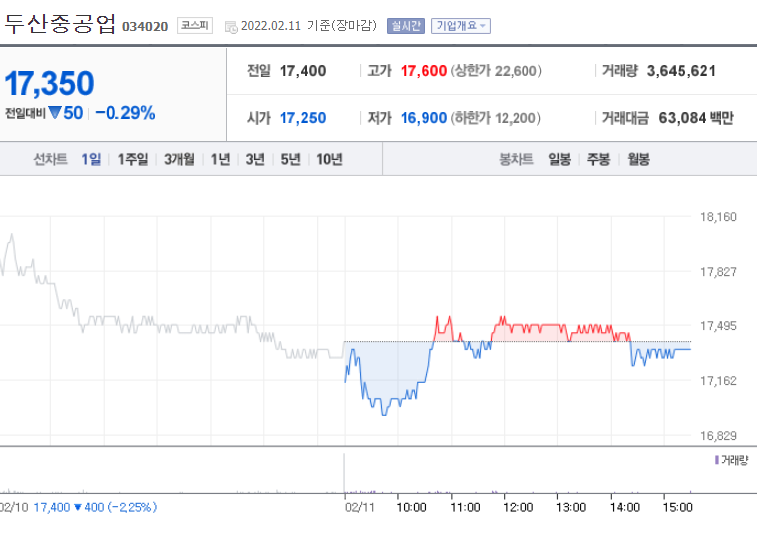This screenshot has height=533, width=757.
Task: Click the 코스피 market badge
Action: point(195,25)
